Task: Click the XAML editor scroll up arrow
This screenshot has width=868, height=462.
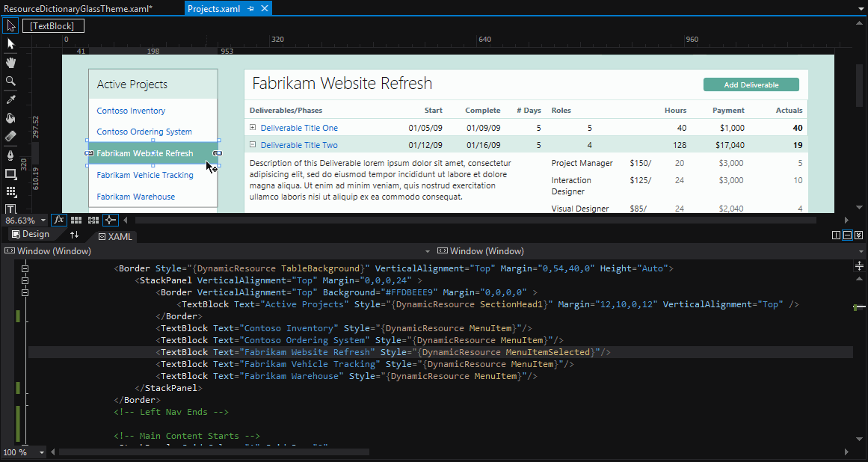Action: point(859,279)
